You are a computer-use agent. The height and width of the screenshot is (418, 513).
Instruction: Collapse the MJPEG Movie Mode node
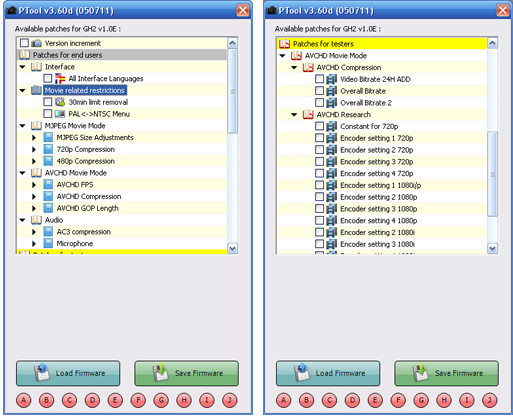click(23, 126)
